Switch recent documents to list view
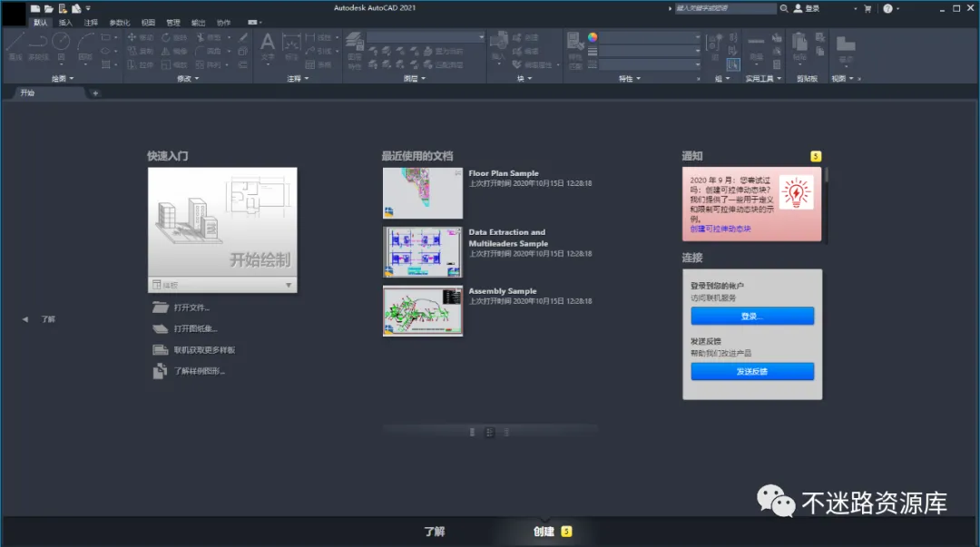Screen dimensions: 980x547 [506, 432]
